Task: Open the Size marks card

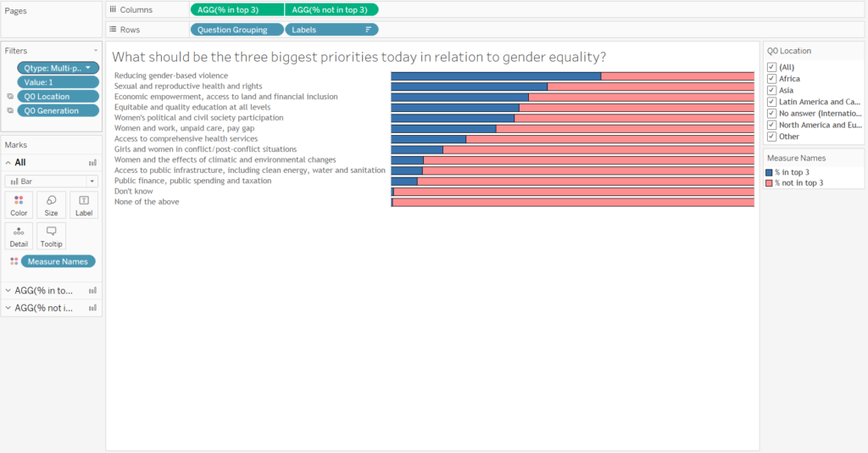Action: 52,204
